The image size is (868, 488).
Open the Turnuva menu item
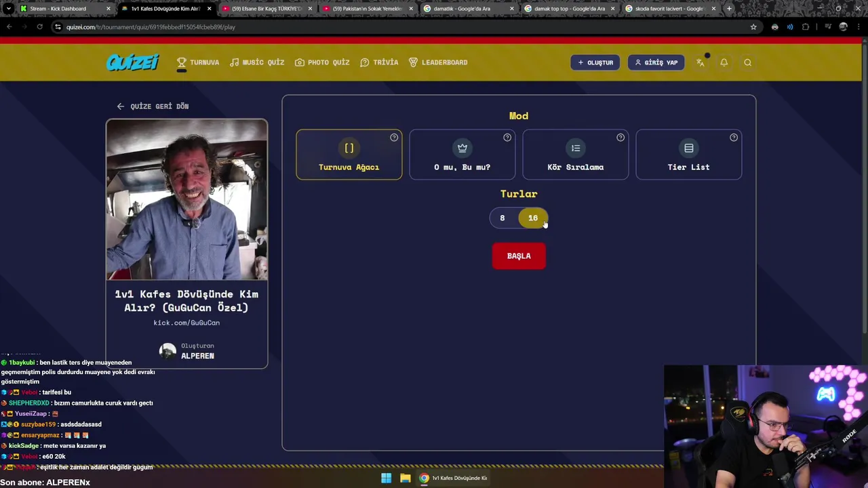198,62
